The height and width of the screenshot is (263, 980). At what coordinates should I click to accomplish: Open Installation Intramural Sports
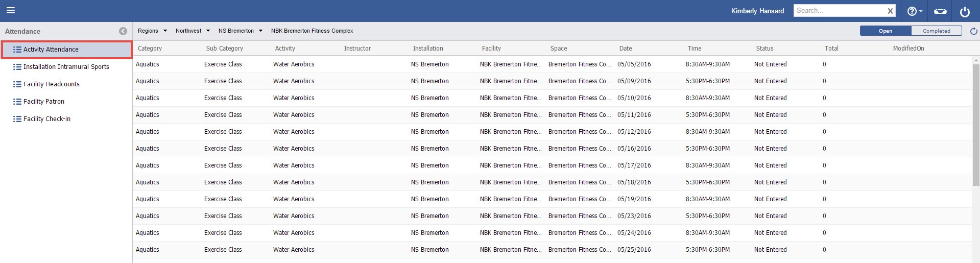click(x=66, y=67)
